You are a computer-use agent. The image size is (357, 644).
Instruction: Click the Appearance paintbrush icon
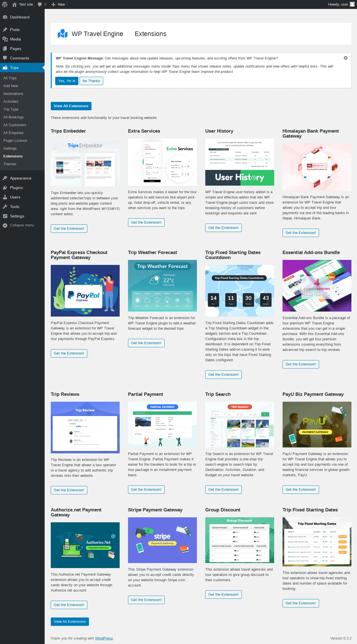click(x=5, y=178)
